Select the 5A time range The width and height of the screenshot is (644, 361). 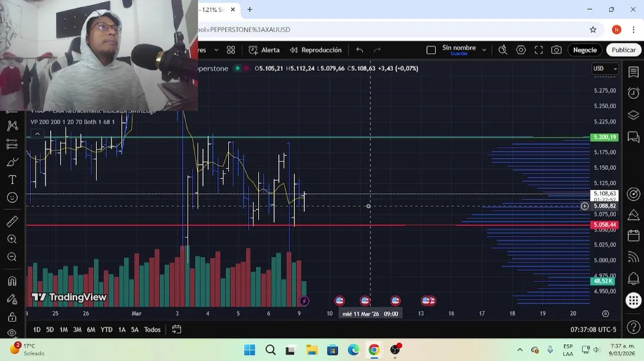134,329
